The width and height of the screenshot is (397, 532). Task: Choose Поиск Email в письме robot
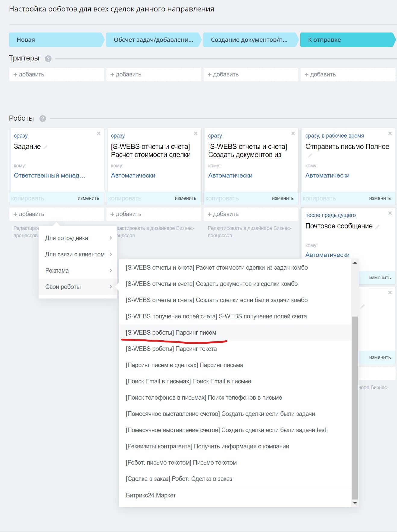235,381
